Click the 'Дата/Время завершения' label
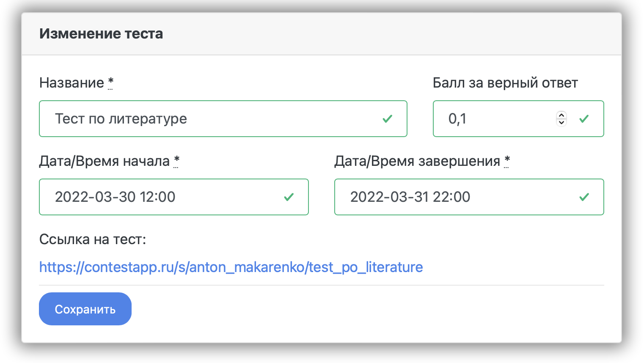 (417, 161)
